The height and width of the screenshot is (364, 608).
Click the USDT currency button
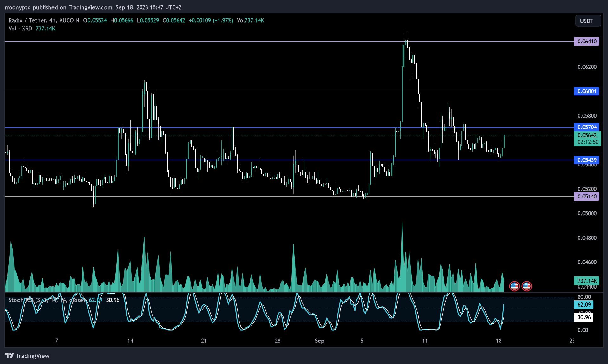[x=588, y=21]
